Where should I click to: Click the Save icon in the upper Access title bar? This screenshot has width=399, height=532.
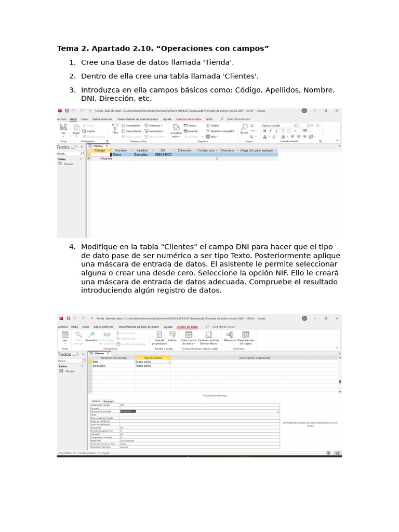67,111
